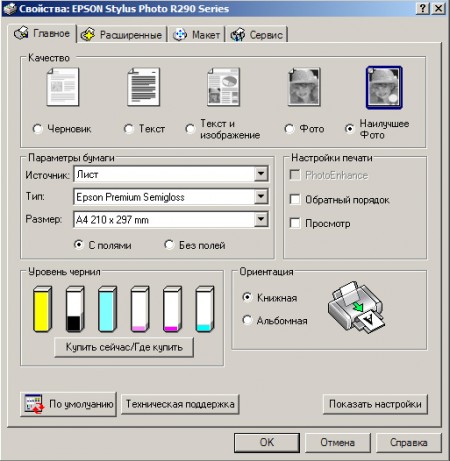
Task: Choose Текст и изображение radio option
Action: 190,129
